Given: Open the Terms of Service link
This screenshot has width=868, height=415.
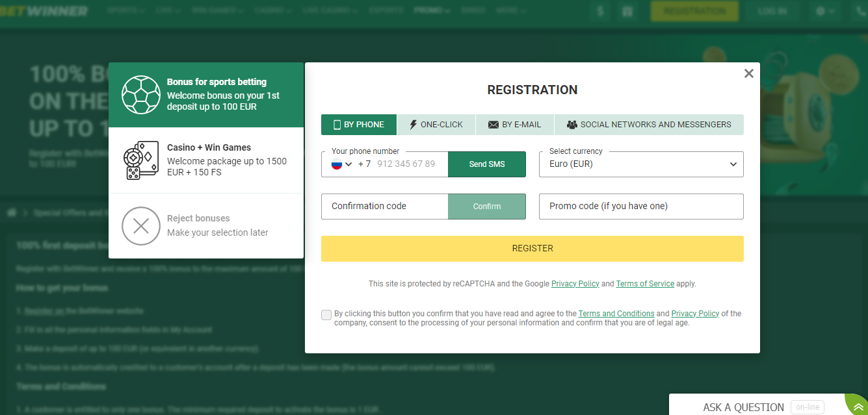Looking at the screenshot, I should pyautogui.click(x=645, y=284).
